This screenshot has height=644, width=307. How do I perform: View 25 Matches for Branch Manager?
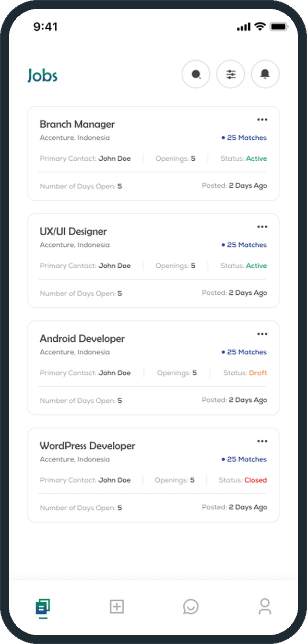pyautogui.click(x=244, y=138)
